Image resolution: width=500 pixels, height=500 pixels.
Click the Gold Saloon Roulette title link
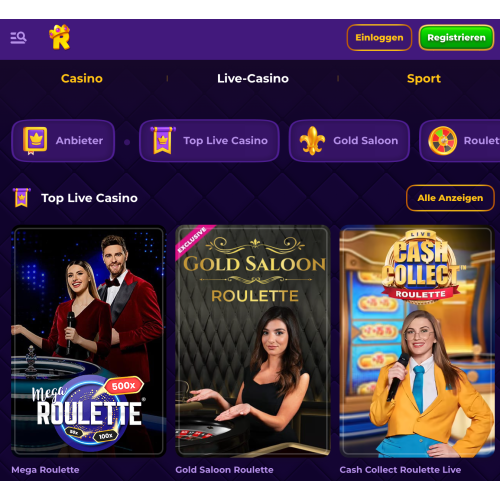click(224, 470)
